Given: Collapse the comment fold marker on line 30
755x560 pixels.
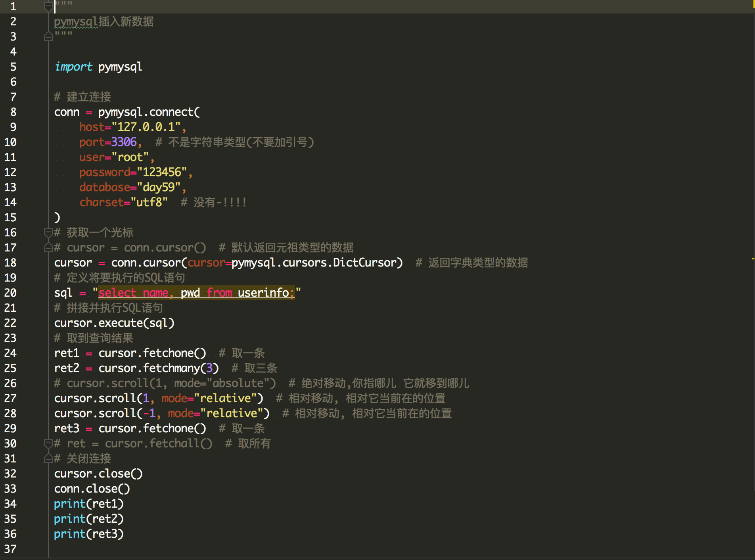Looking at the screenshot, I should pyautogui.click(x=48, y=443).
